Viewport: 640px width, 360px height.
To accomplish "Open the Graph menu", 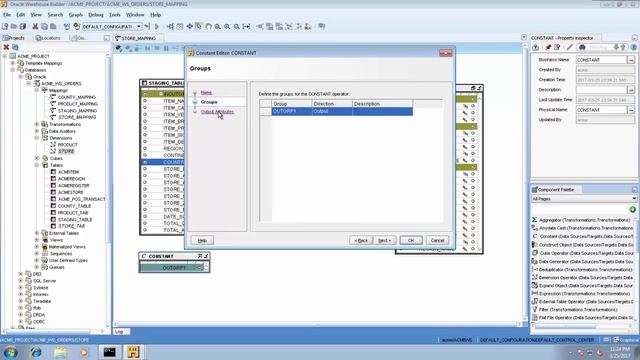I will (x=76, y=15).
